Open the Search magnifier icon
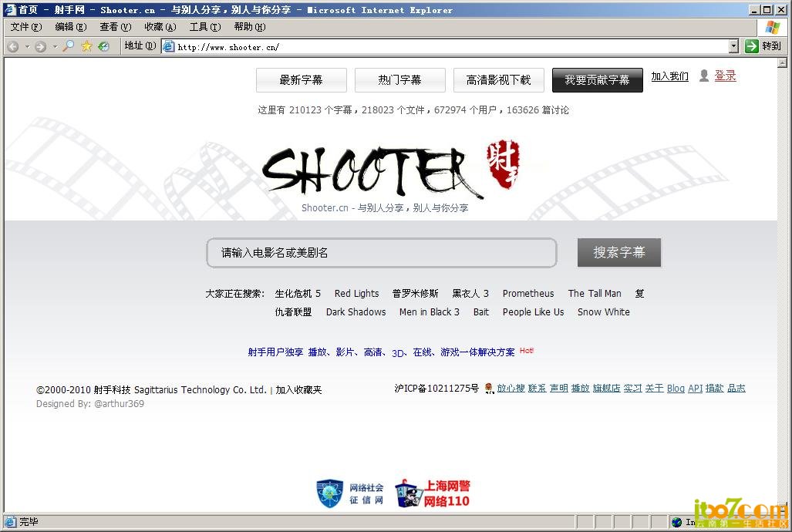The height and width of the screenshot is (532, 792). click(x=68, y=46)
